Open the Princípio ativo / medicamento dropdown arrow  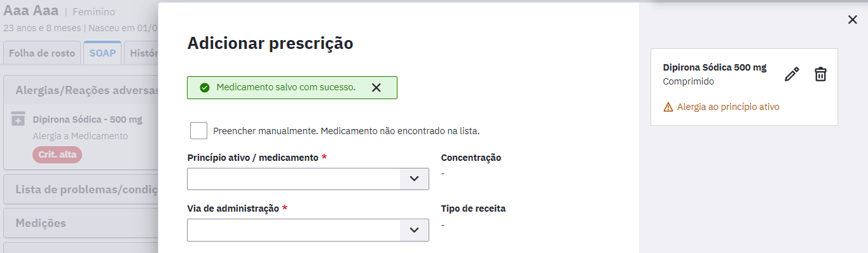click(x=415, y=179)
